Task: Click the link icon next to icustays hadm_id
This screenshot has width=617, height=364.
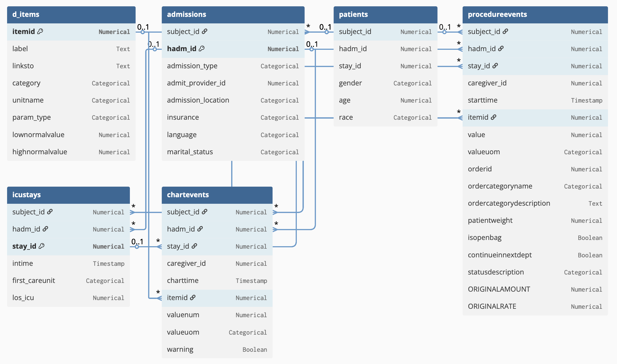Action: (x=45, y=229)
